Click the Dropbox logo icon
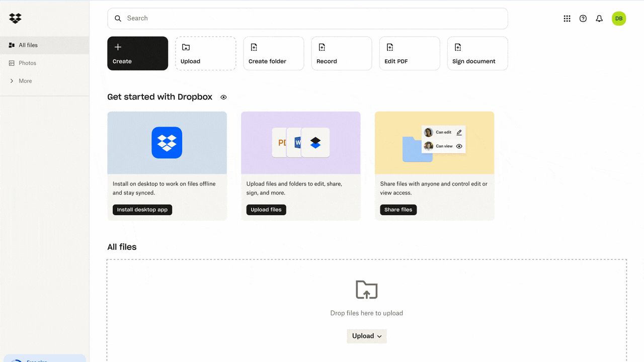The image size is (644, 362). pos(15,19)
